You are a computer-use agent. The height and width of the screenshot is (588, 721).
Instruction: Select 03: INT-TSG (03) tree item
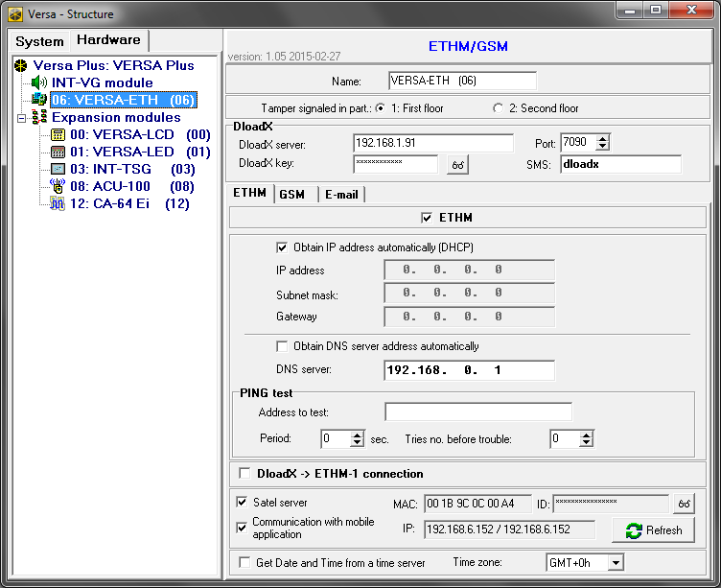[x=133, y=170]
